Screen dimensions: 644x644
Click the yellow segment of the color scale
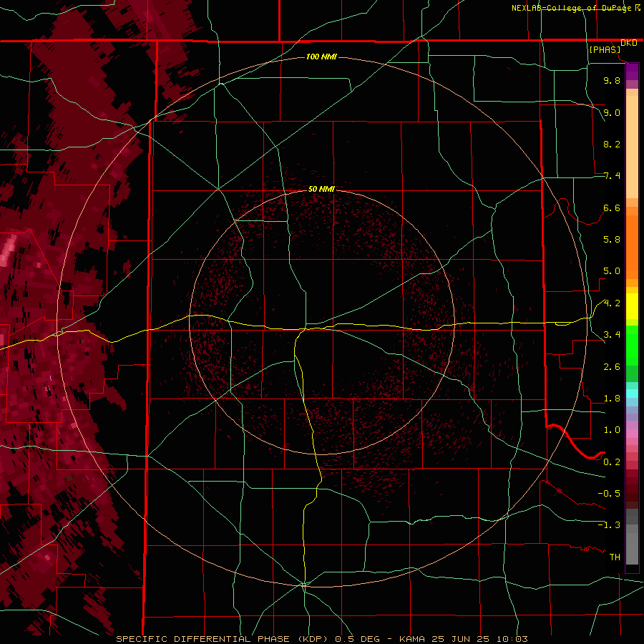click(x=632, y=306)
